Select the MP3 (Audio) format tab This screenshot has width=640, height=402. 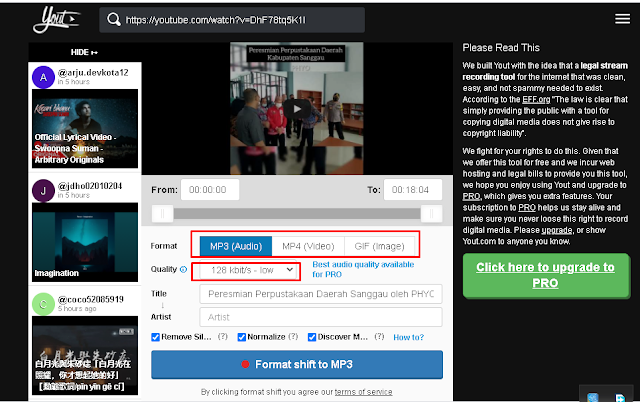pyautogui.click(x=236, y=246)
